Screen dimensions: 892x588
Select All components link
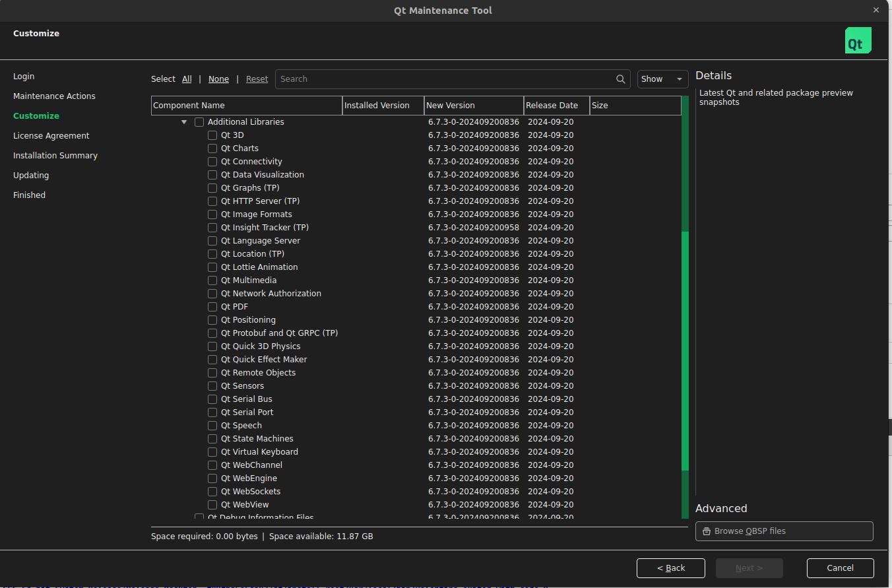[187, 79]
